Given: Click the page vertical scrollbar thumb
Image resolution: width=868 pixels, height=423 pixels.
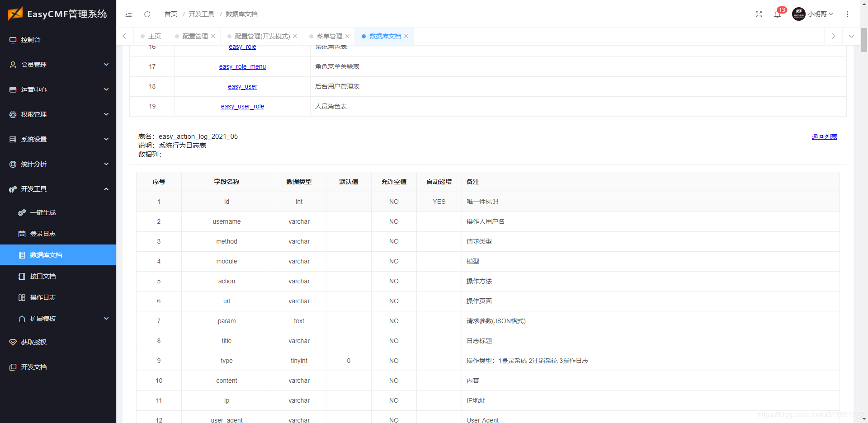Looking at the screenshot, I should point(864,40).
